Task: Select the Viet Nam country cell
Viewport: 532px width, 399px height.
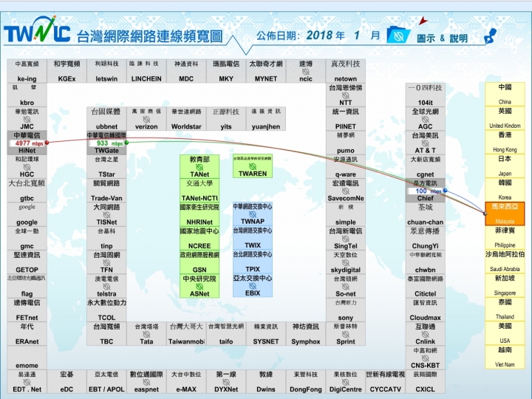Action: (505, 357)
